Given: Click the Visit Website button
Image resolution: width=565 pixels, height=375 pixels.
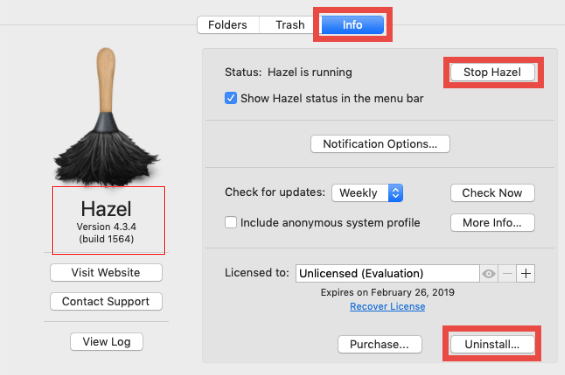Looking at the screenshot, I should tap(106, 272).
